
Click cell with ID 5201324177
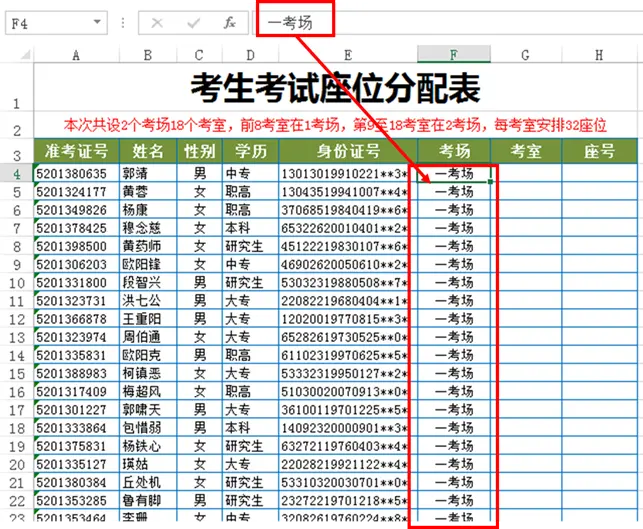(76, 192)
